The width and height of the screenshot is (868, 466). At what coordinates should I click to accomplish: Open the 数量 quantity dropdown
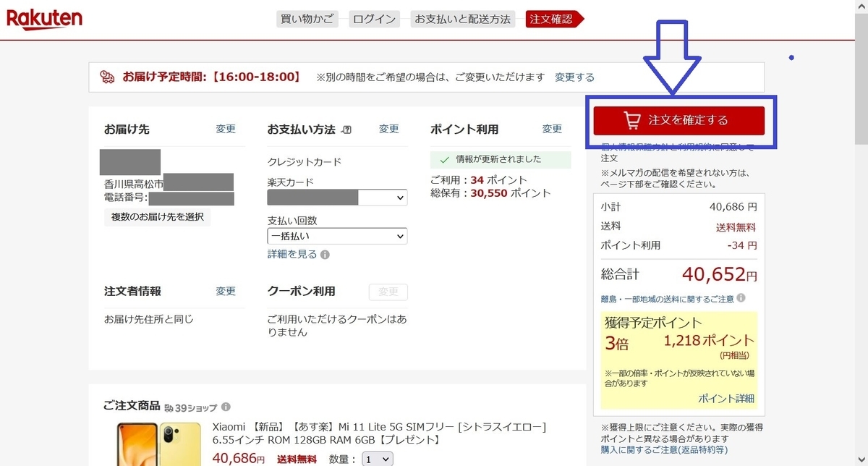click(377, 459)
